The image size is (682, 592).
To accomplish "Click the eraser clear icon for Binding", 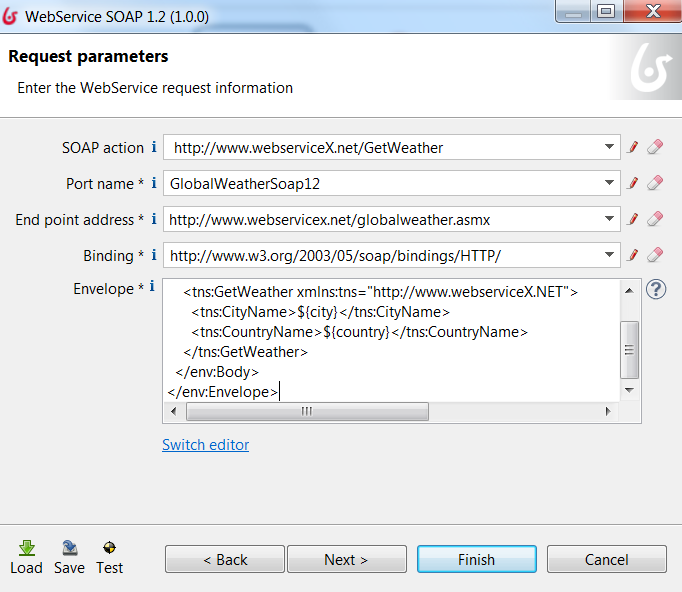I will point(655,255).
